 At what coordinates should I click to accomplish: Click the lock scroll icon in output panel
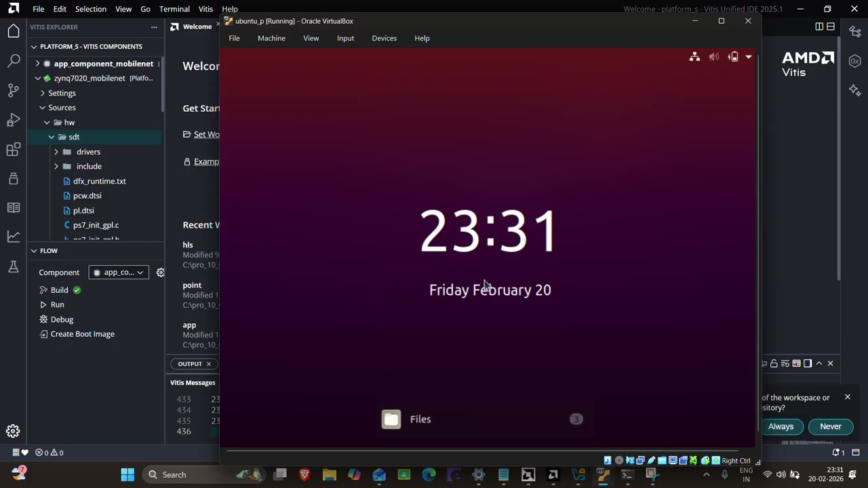(x=774, y=364)
